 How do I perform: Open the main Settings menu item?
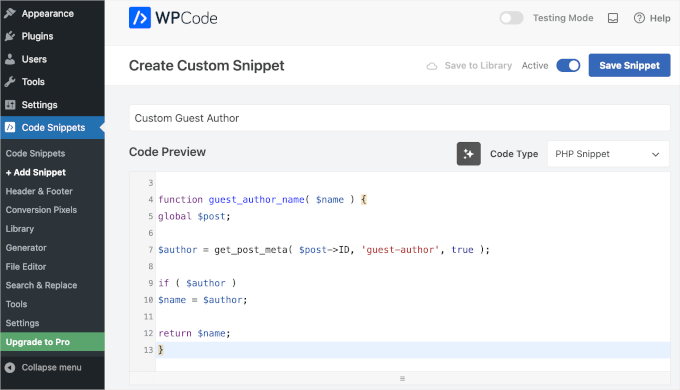pos(39,105)
